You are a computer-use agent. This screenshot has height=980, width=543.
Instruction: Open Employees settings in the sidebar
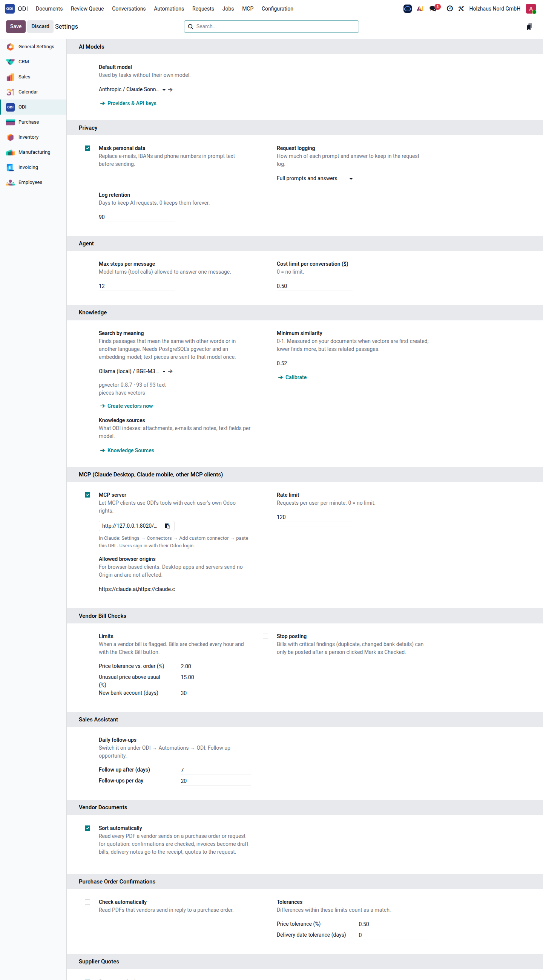33,182
